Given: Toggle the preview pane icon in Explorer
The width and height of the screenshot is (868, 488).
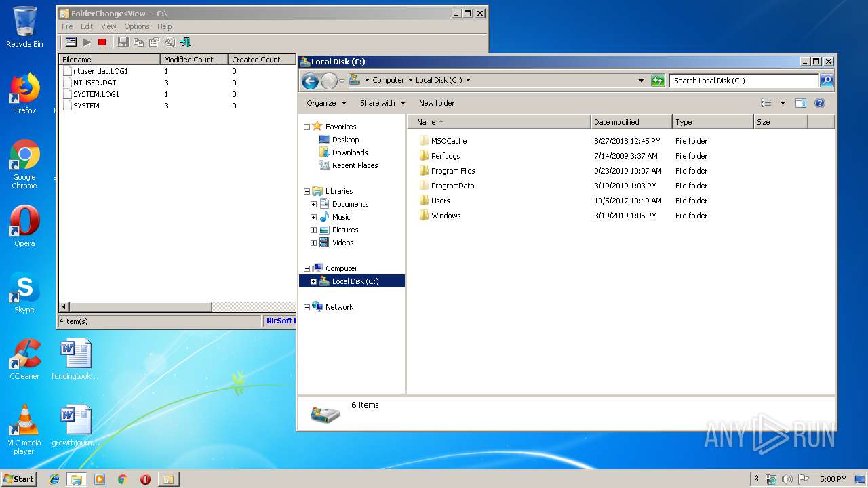Looking at the screenshot, I should coord(800,103).
